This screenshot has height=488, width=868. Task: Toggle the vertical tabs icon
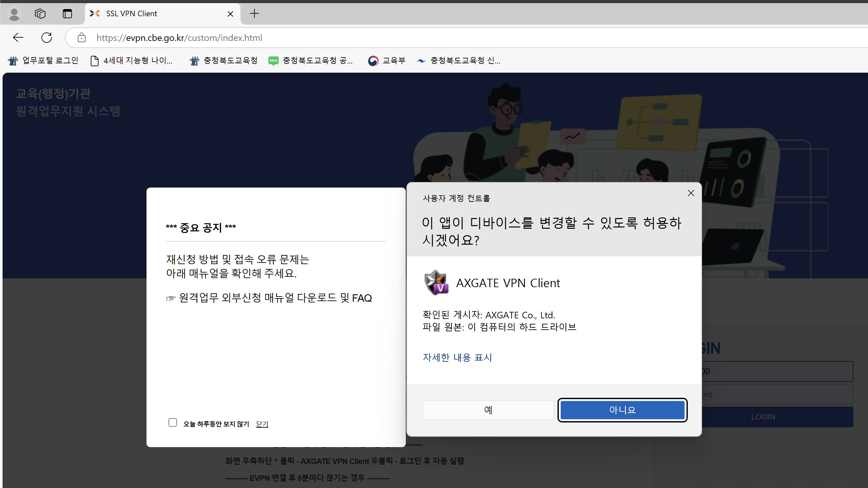(67, 14)
